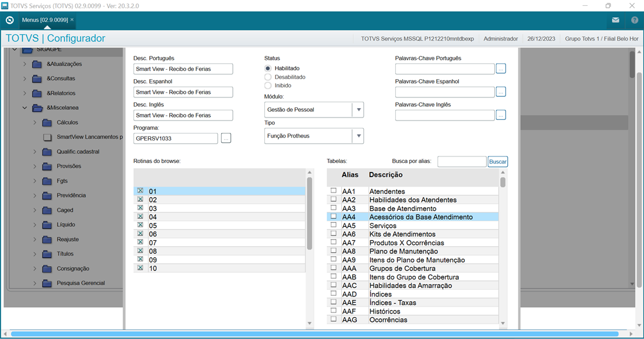
Task: Click the TOTVS home circular icon
Action: coord(10,19)
